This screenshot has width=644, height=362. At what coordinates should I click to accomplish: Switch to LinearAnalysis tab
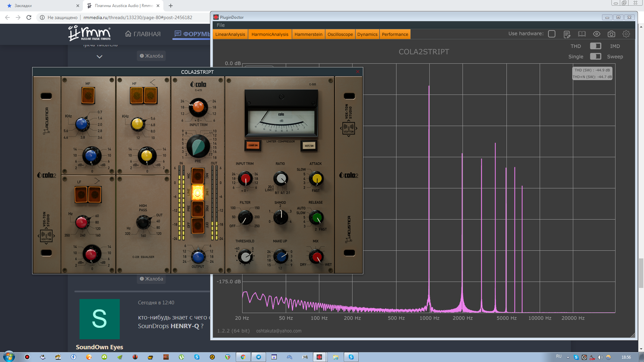[230, 34]
